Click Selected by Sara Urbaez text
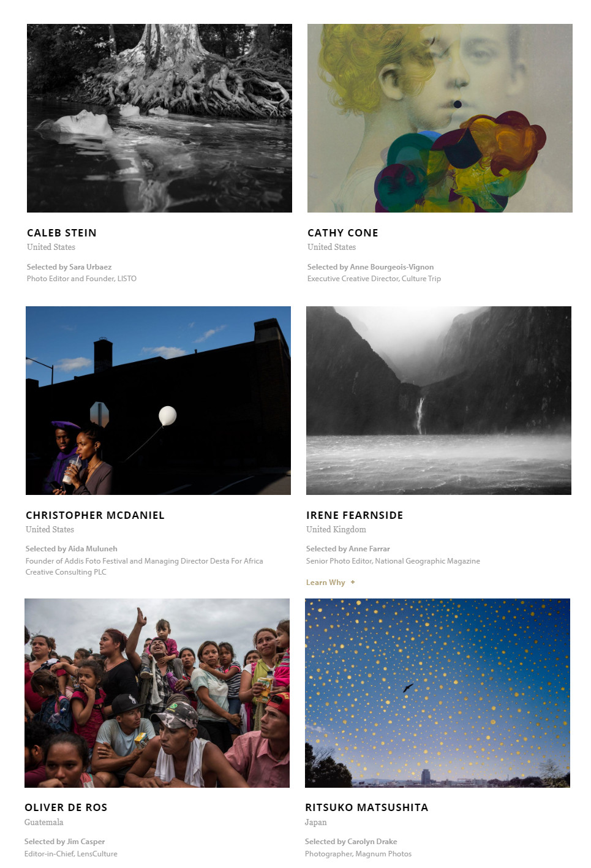Screen dimensions: 591x868 click(69, 267)
